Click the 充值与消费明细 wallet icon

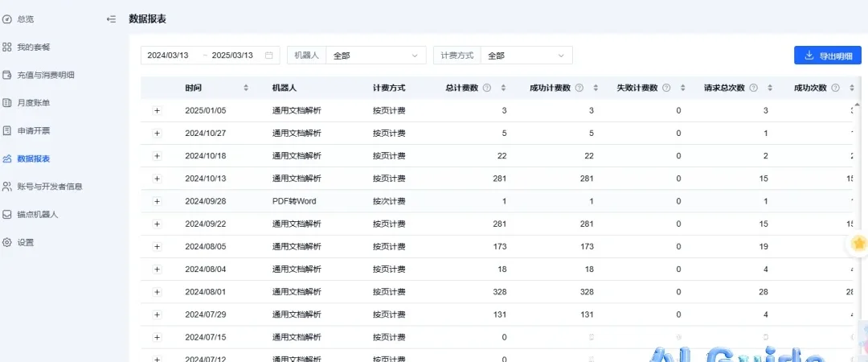(x=6, y=75)
